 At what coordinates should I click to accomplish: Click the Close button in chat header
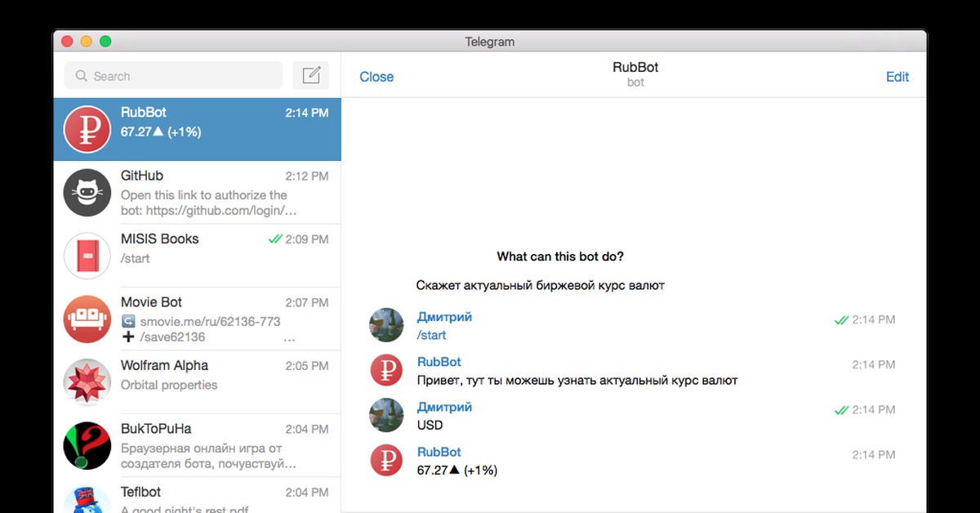coord(376,77)
